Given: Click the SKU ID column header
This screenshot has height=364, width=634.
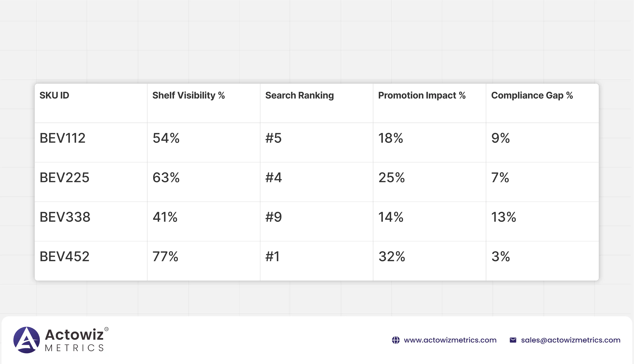Looking at the screenshot, I should 54,95.
